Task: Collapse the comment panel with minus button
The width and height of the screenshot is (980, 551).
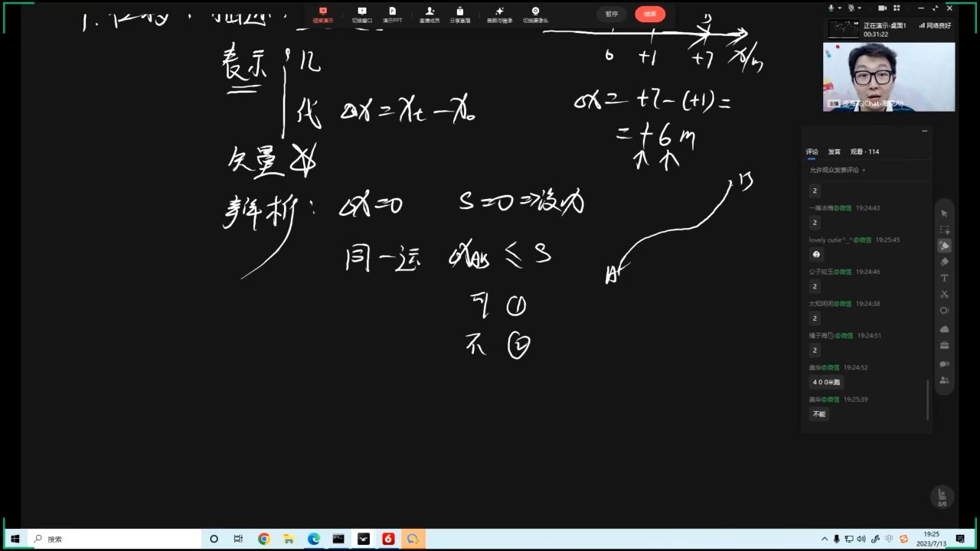Action: pyautogui.click(x=924, y=132)
